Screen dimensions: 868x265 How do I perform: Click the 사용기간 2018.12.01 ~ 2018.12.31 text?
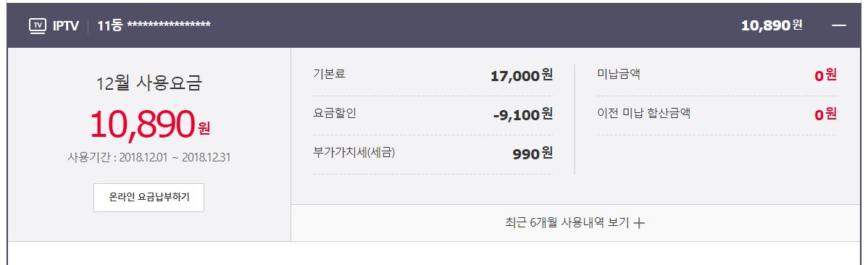click(149, 157)
